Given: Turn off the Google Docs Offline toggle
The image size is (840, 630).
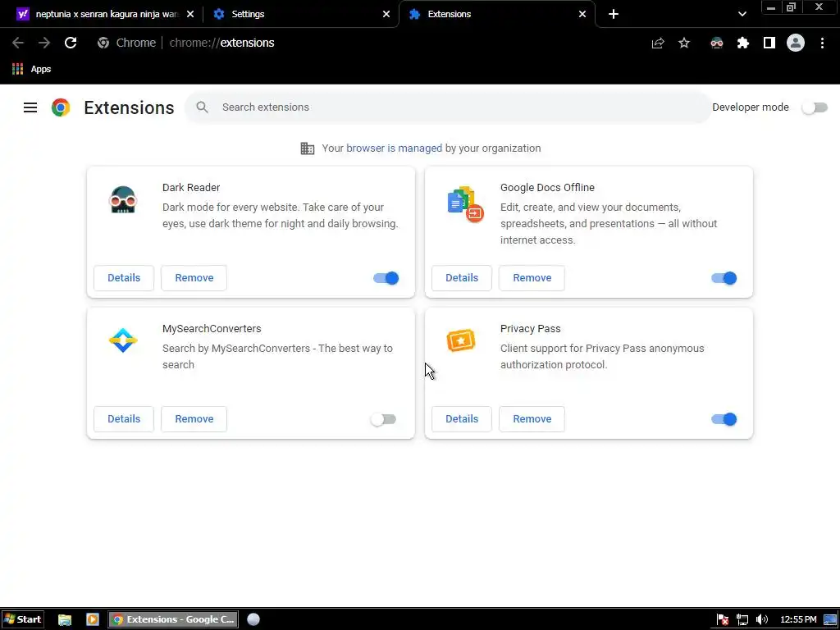Looking at the screenshot, I should tap(724, 278).
